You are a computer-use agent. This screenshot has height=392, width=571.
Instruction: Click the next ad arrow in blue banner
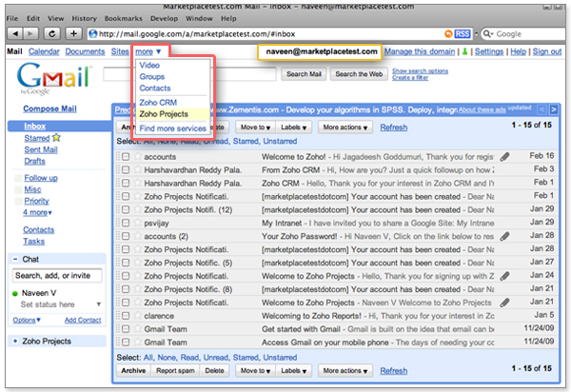click(x=554, y=109)
